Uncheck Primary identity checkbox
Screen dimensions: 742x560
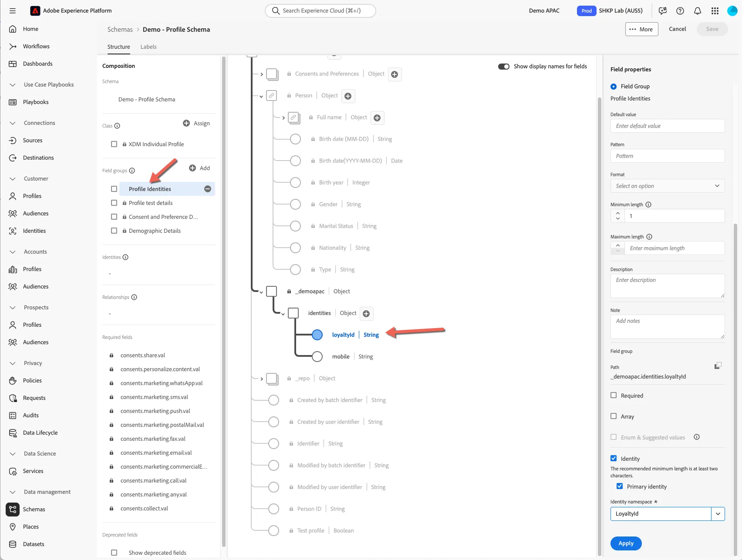coord(620,486)
